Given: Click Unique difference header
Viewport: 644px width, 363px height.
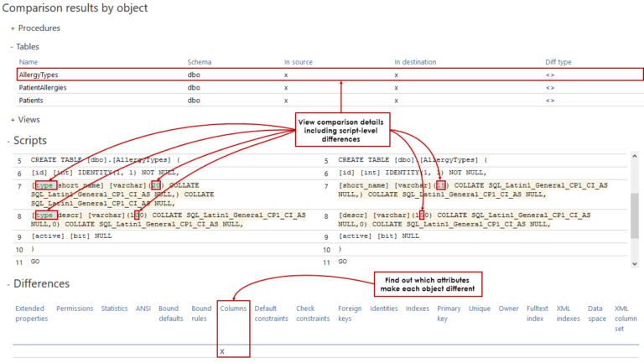Looking at the screenshot, I should tap(480, 309).
